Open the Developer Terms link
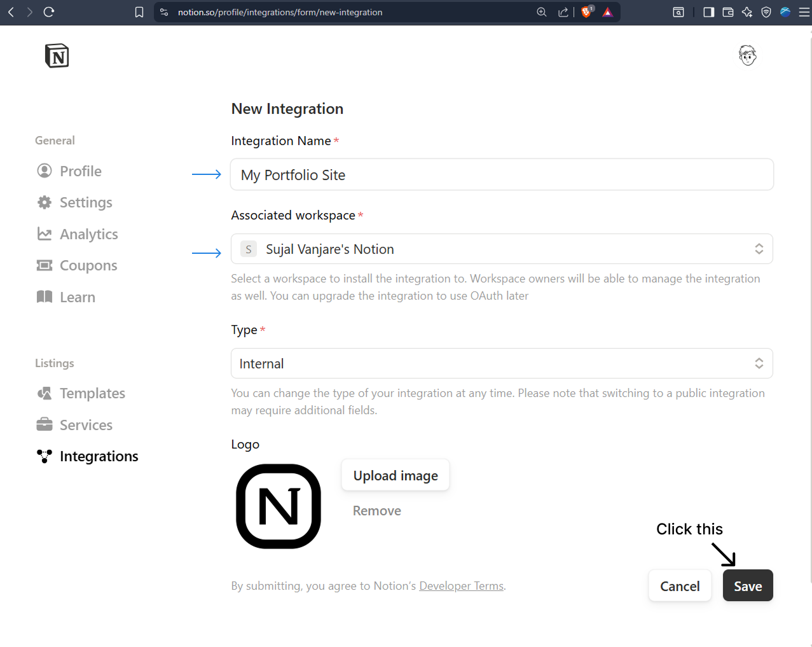This screenshot has height=647, width=812. pyautogui.click(x=461, y=586)
